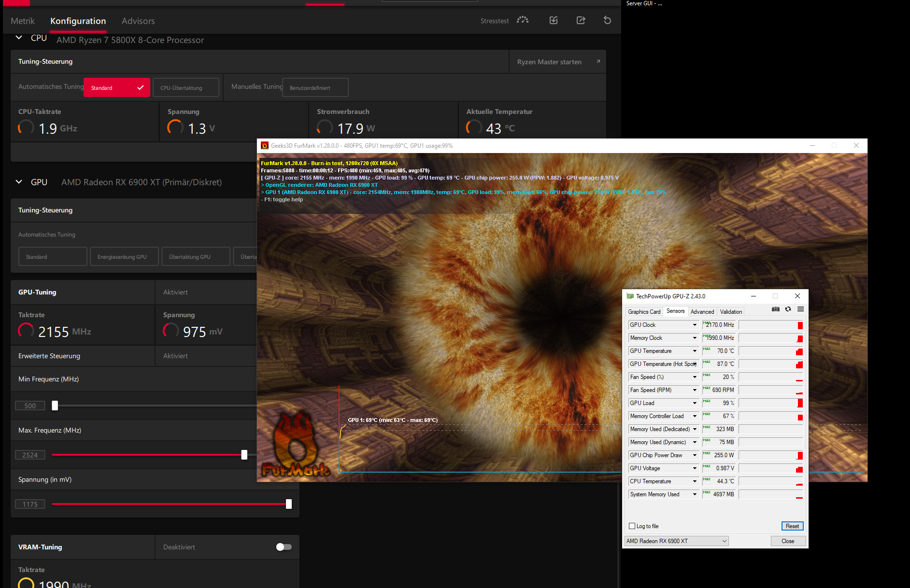Click Ryzen Master starten button
Viewport: 910px width, 588px height.
(557, 61)
